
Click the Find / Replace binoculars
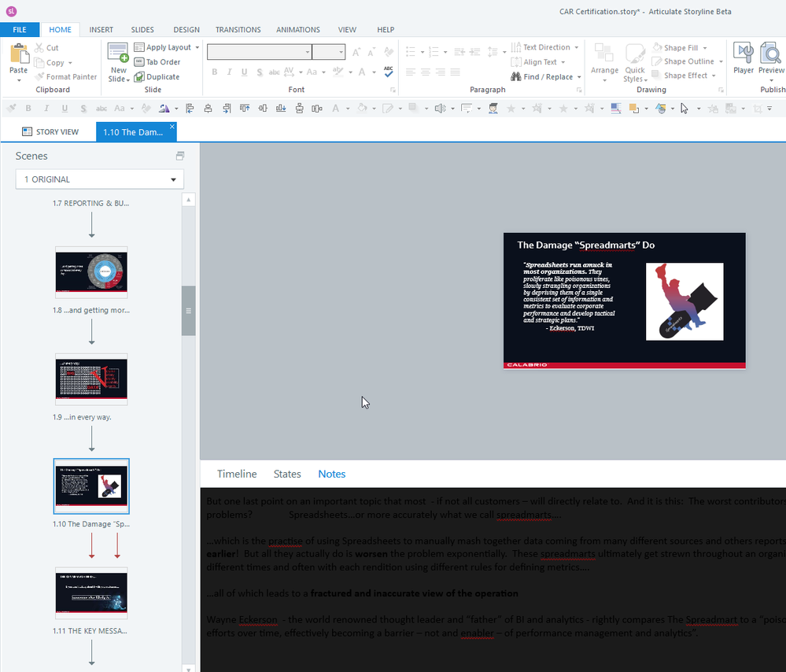tap(517, 77)
